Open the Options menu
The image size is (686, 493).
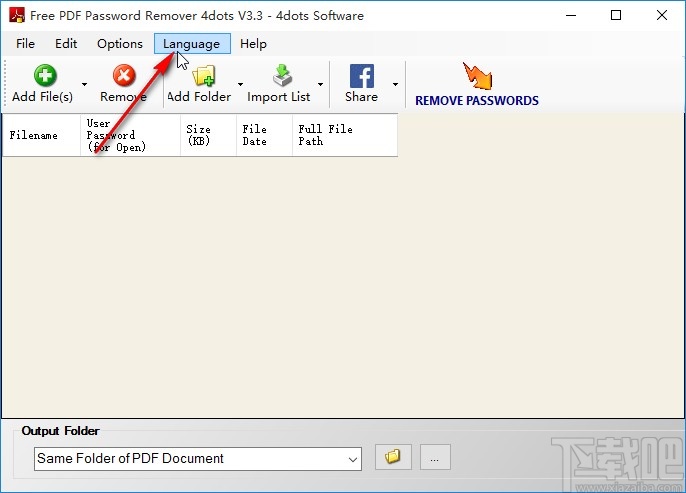[x=120, y=44]
